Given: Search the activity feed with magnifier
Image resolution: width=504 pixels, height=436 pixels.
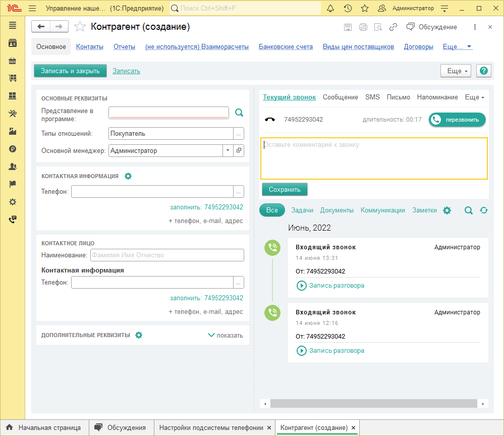Looking at the screenshot, I should point(469,210).
